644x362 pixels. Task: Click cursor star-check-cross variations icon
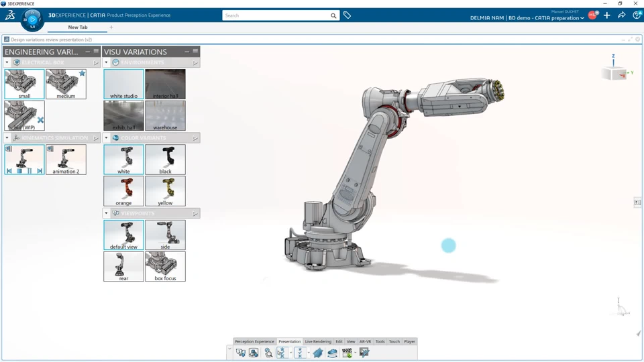point(281,353)
